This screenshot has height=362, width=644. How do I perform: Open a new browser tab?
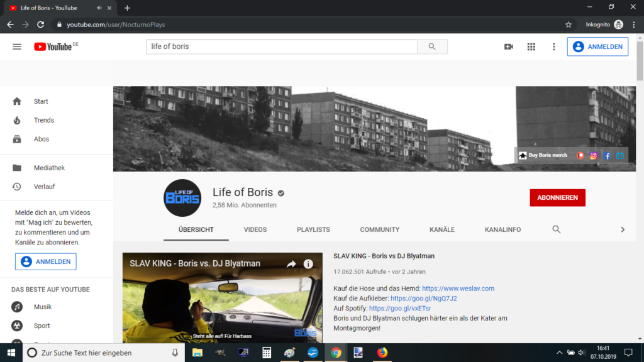pyautogui.click(x=127, y=8)
